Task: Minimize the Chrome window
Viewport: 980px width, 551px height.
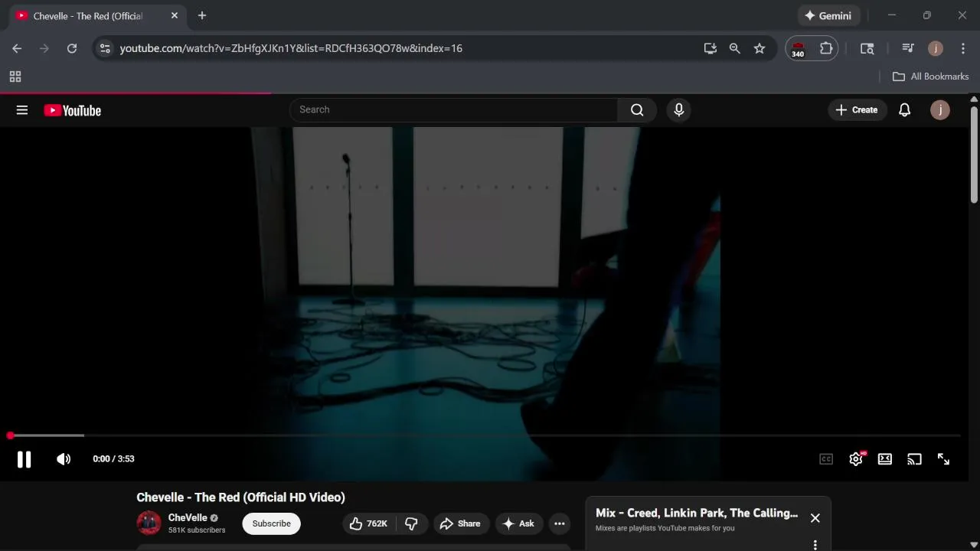Action: pyautogui.click(x=892, y=15)
